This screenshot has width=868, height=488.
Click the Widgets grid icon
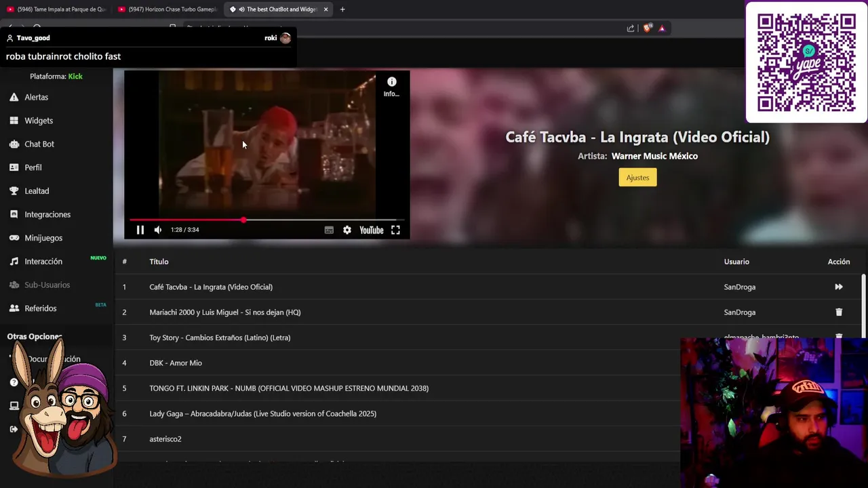[14, 121]
